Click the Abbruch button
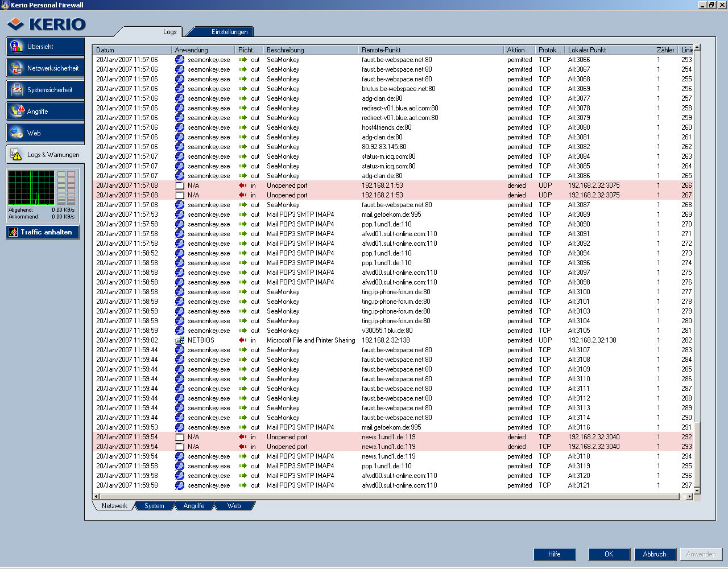This screenshot has width=728, height=569. (x=655, y=554)
